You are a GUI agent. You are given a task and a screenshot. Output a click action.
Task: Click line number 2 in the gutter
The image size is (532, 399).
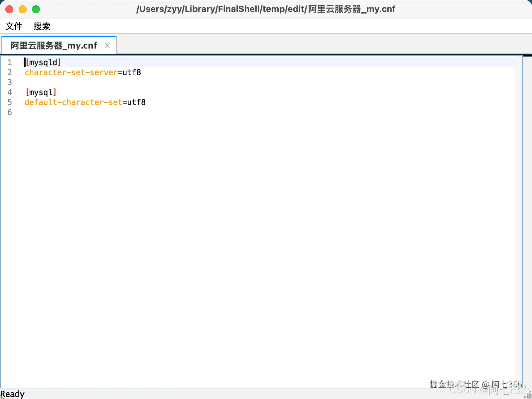(x=10, y=72)
